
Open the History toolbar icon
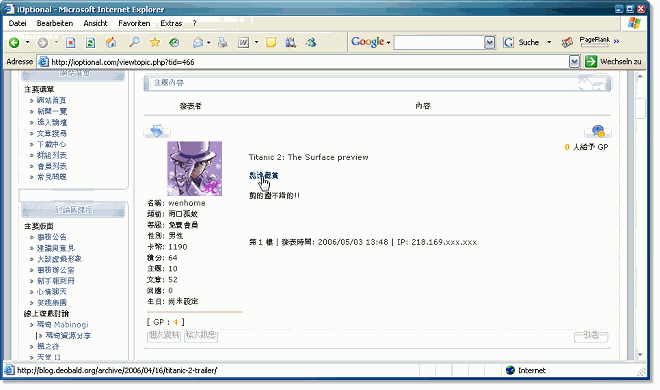click(174, 42)
